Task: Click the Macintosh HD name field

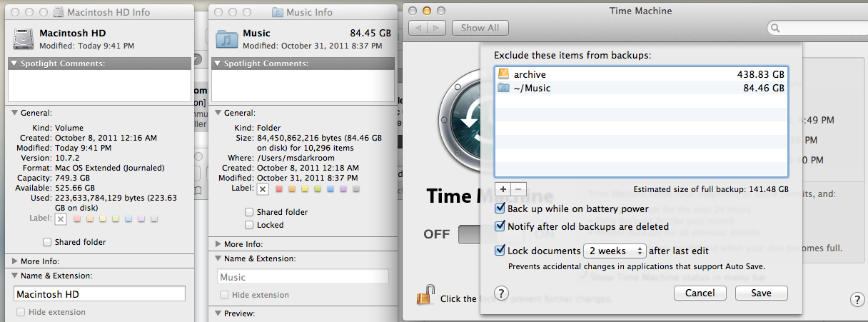Action: pos(99,293)
